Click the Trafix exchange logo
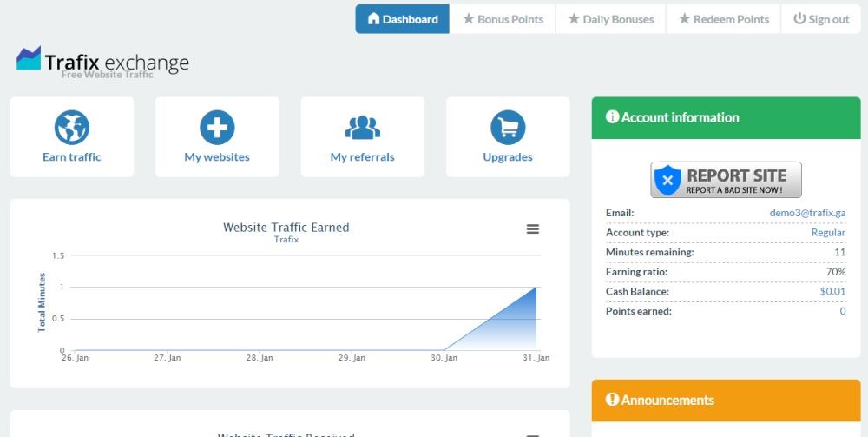 tap(102, 62)
